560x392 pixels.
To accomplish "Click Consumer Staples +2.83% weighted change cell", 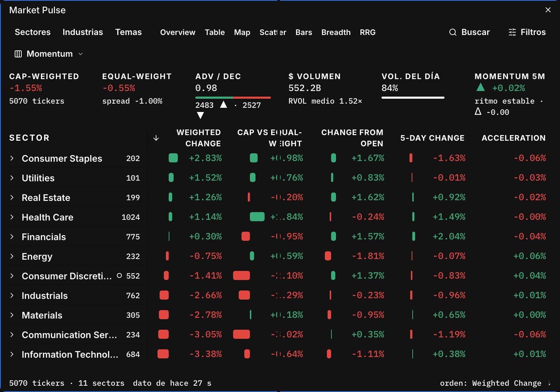I will tap(205, 158).
